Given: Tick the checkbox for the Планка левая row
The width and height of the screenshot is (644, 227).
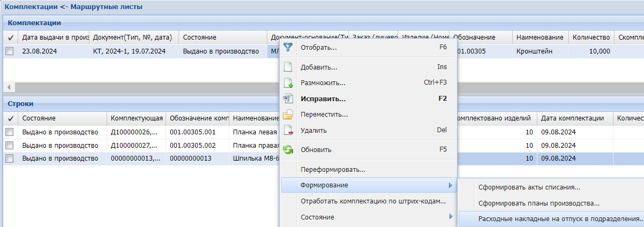Looking at the screenshot, I should click(x=10, y=132).
